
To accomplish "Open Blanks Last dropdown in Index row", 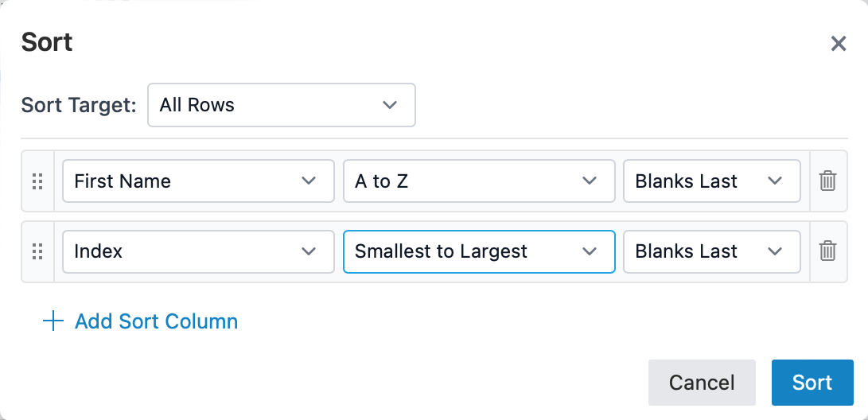I will [711, 251].
